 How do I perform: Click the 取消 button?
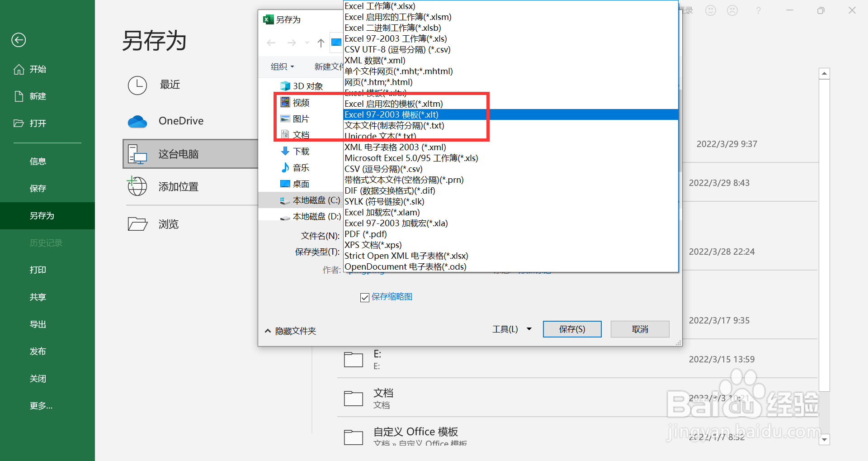tap(640, 329)
